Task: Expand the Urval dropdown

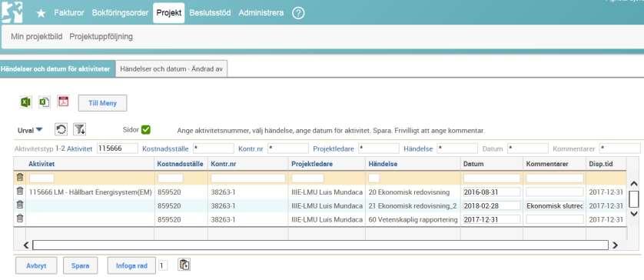Action: [30, 130]
